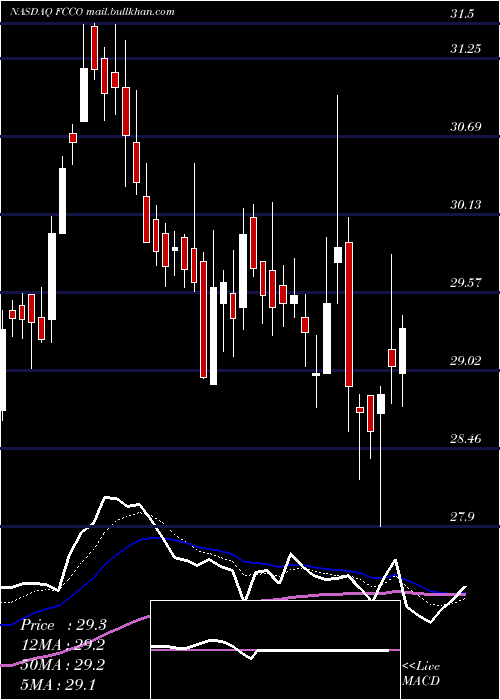Select the 30.69 price axis label
This screenshot has height=700, width=500.
click(466, 127)
